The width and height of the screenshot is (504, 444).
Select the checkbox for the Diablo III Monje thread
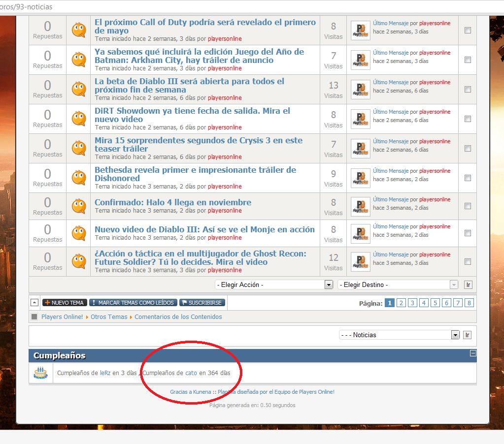coord(468,233)
